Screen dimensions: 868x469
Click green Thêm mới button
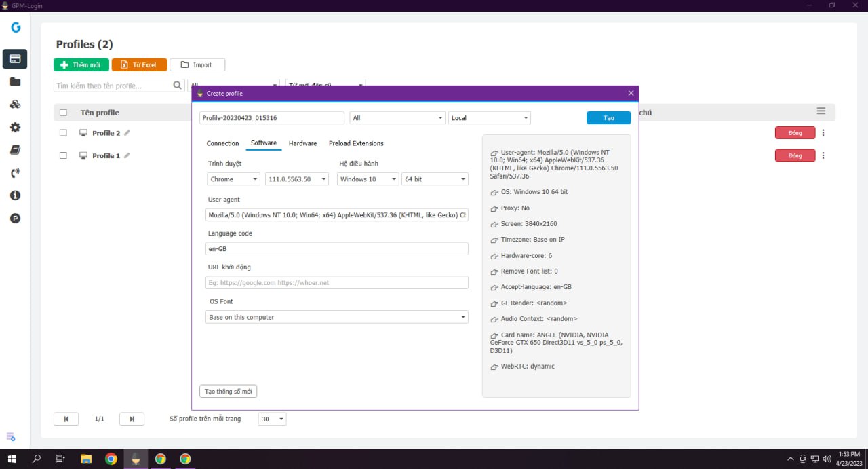[81, 64]
